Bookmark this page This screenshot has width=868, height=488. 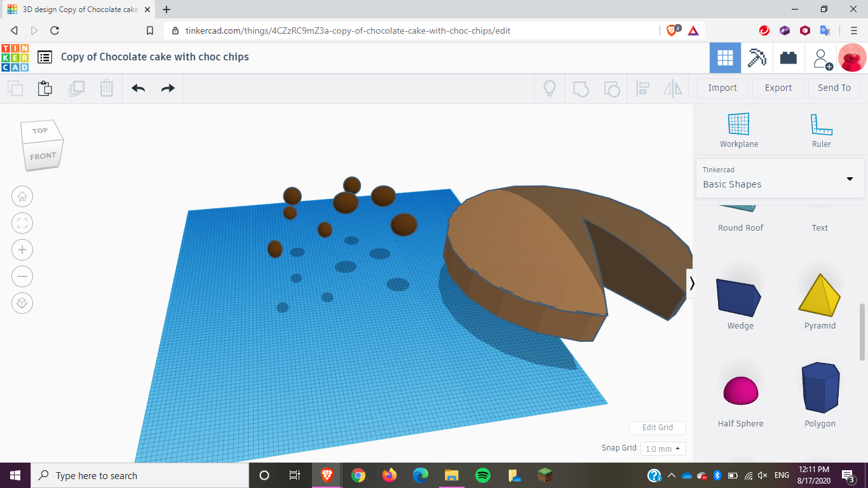pyautogui.click(x=150, y=30)
